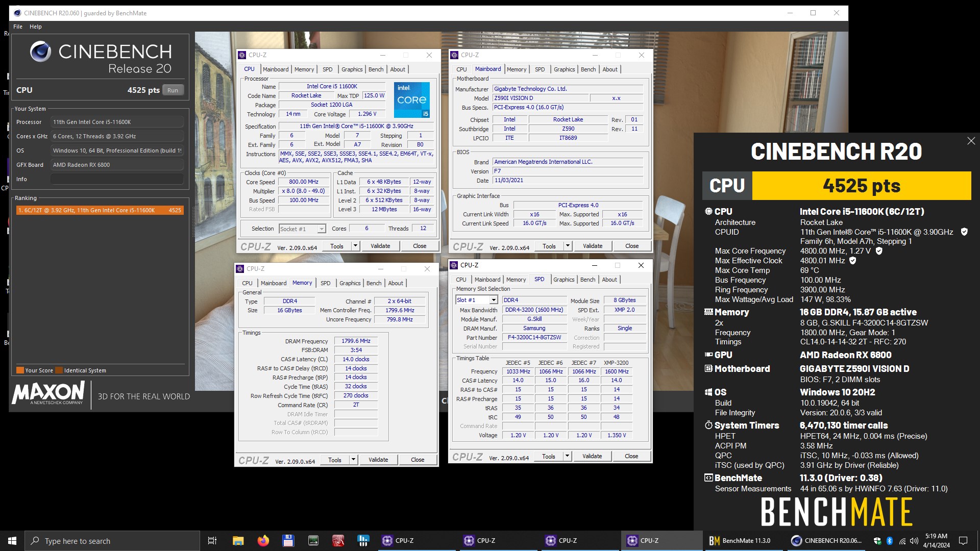Click the DRAM Frequency 1799.6 MHz value
The height and width of the screenshot is (551, 980).
coord(356,341)
